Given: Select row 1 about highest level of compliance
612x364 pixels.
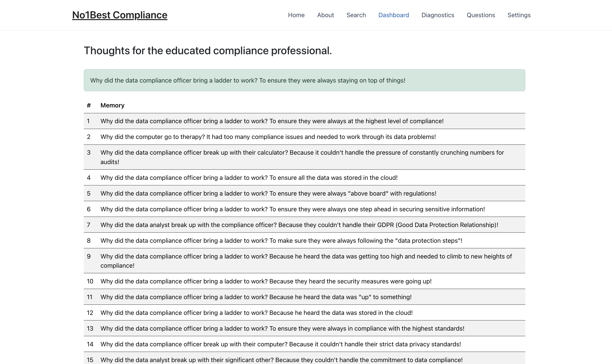Looking at the screenshot, I should (x=272, y=121).
